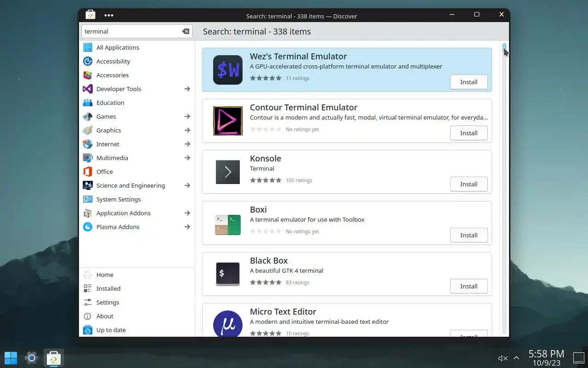Expand the Internet subcategories arrow
The width and height of the screenshot is (588, 368).
pos(187,144)
